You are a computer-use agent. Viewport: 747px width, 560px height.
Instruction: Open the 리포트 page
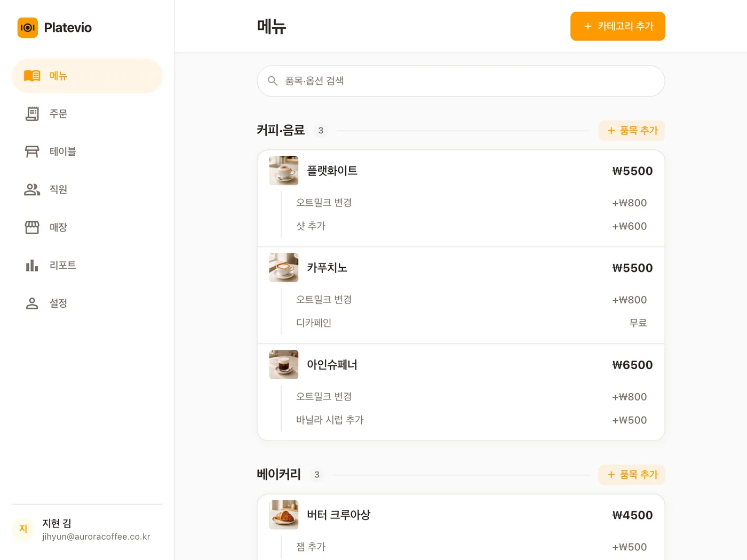coord(87,265)
